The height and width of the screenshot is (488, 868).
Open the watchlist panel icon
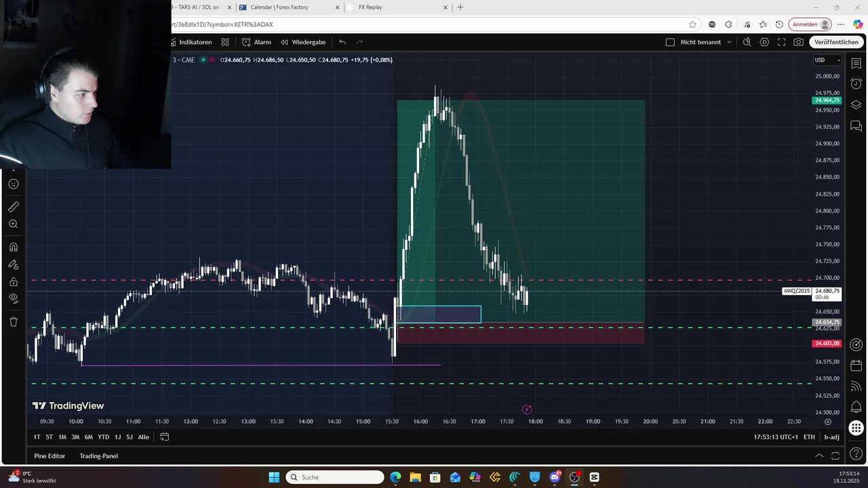coord(856,63)
